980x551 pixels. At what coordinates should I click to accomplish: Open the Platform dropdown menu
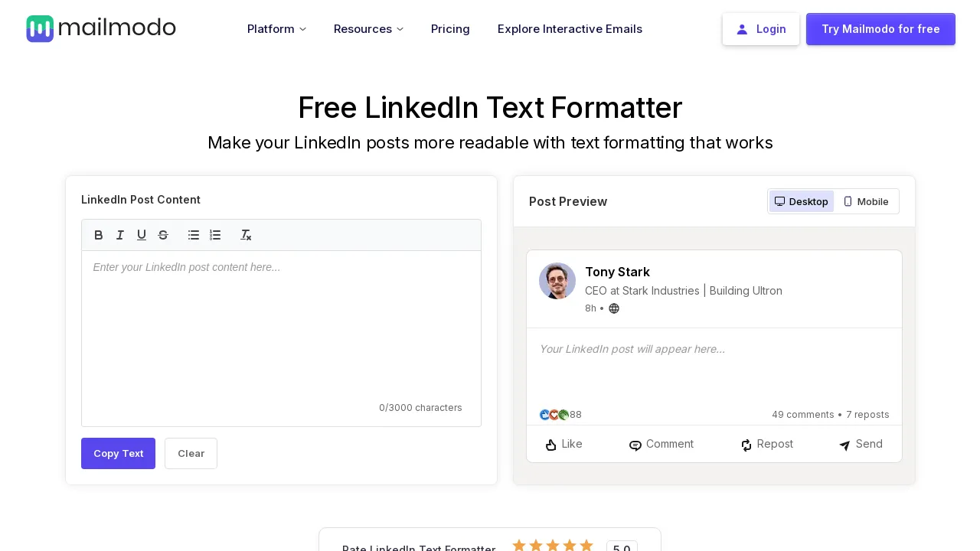point(276,29)
